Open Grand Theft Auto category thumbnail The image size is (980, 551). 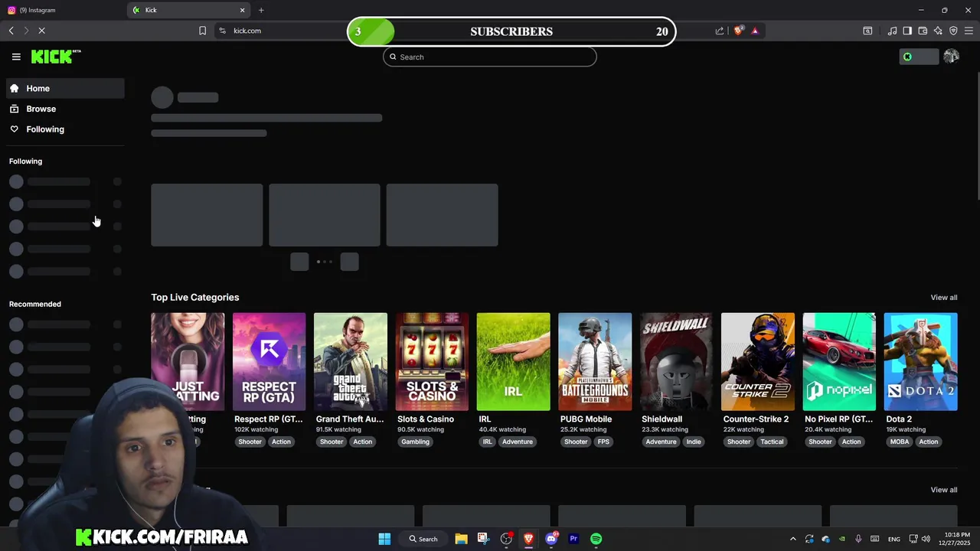pyautogui.click(x=351, y=361)
